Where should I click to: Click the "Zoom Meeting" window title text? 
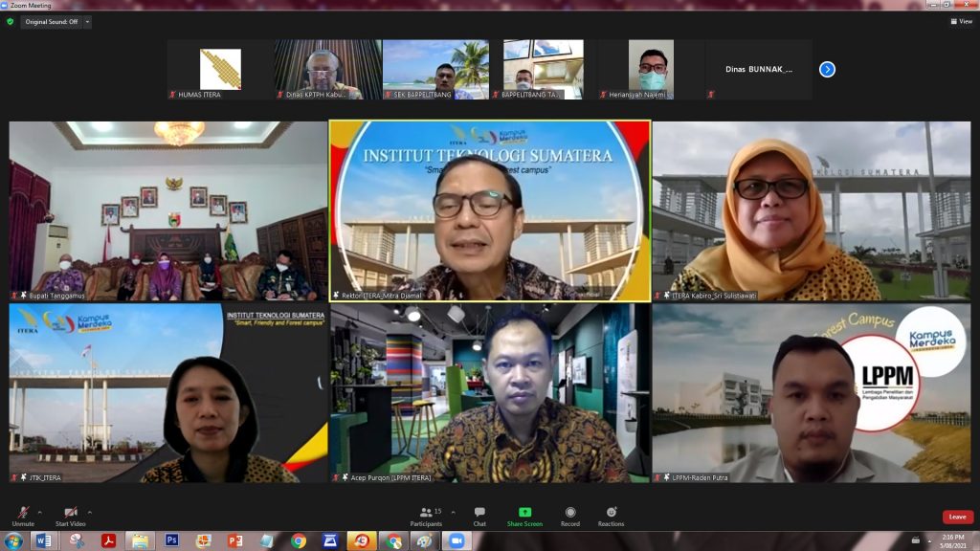click(x=31, y=5)
